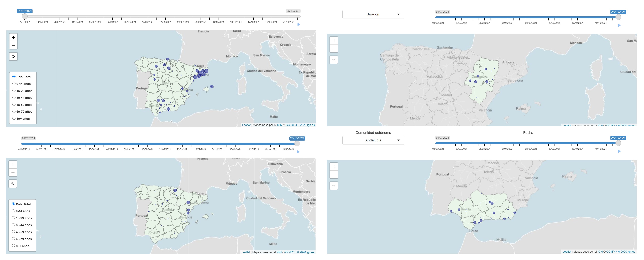Click the large circle marker on Balearic Islands
644x260 pixels.
coord(212,87)
